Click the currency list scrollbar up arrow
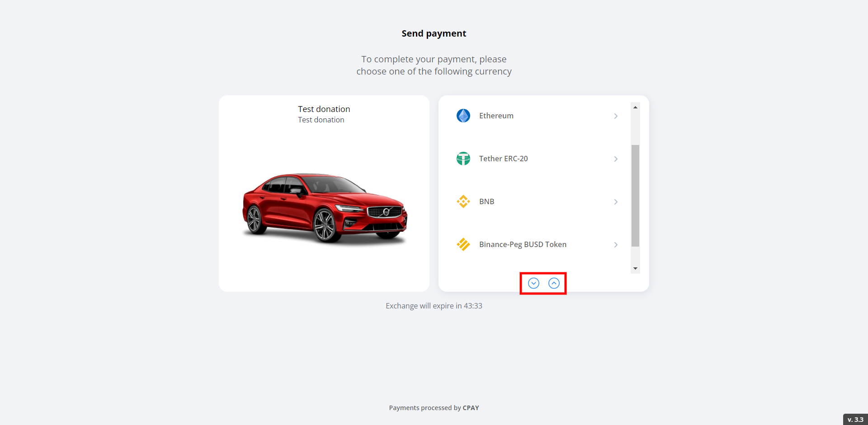868x425 pixels. 635,107
